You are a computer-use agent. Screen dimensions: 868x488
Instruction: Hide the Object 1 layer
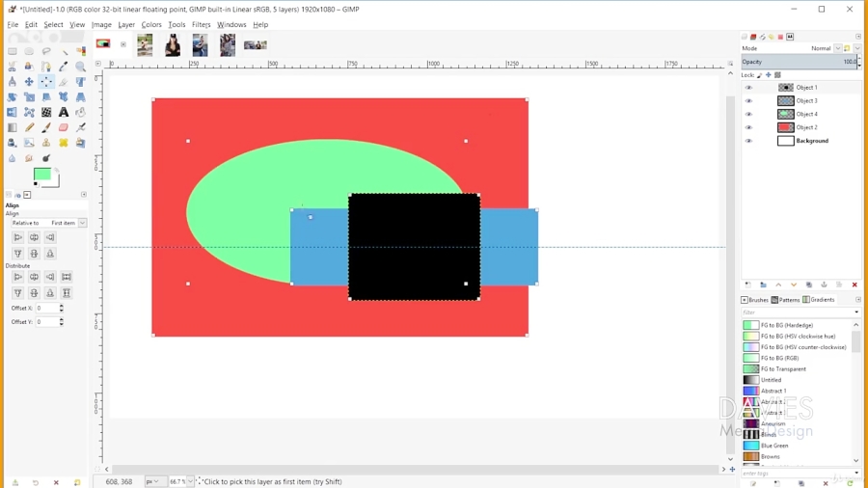click(x=748, y=88)
